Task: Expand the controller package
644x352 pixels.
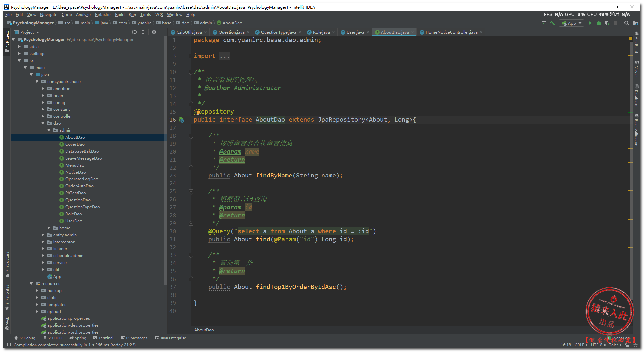Action: click(43, 116)
